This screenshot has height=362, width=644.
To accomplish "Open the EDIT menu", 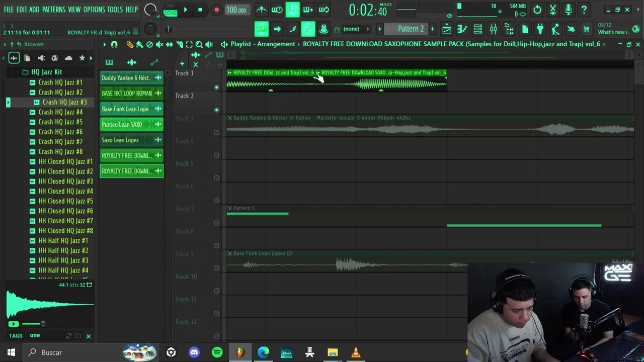I will (x=22, y=10).
